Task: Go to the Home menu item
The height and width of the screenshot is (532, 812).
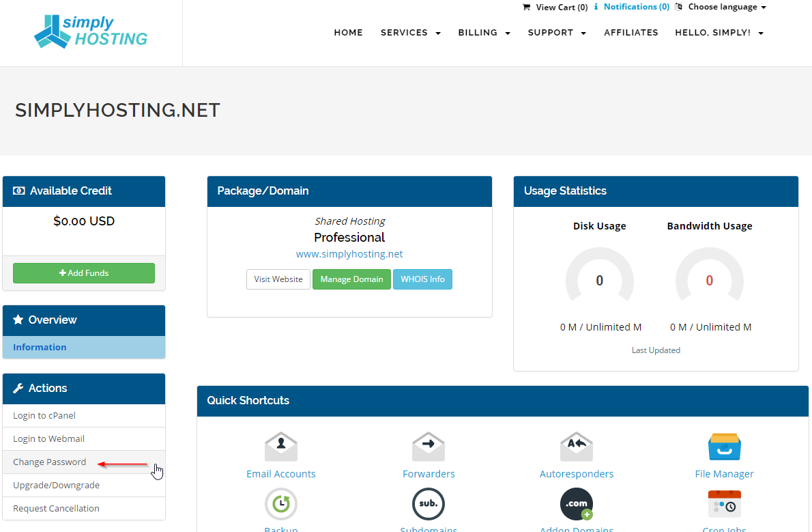Action: pos(349,33)
